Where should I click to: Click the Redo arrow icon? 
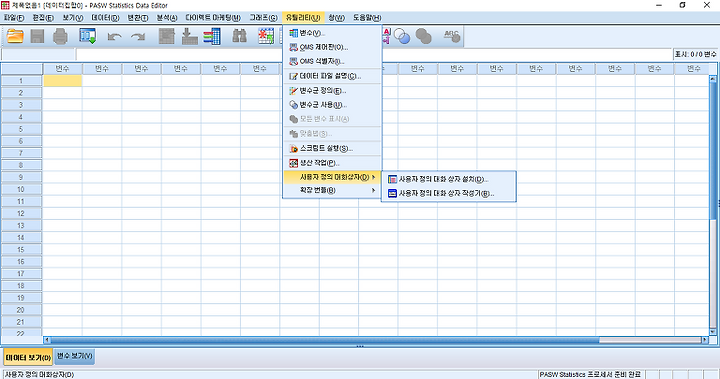[138, 37]
